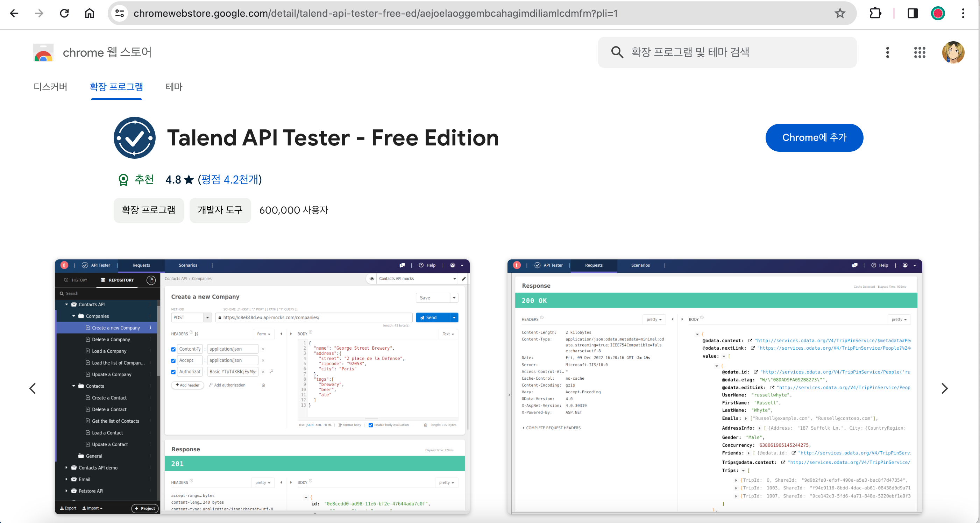Open the Chrome three-dot menu
Image resolution: width=980 pixels, height=523 pixels.
[963, 13]
